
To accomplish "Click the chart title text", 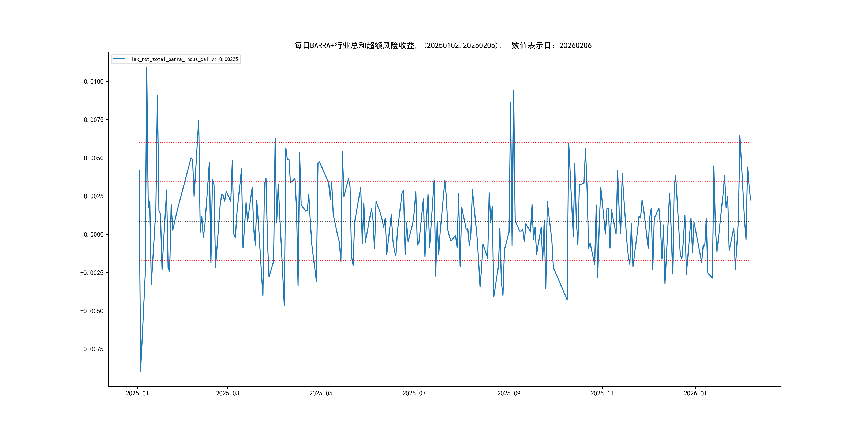I will pyautogui.click(x=443, y=46).
